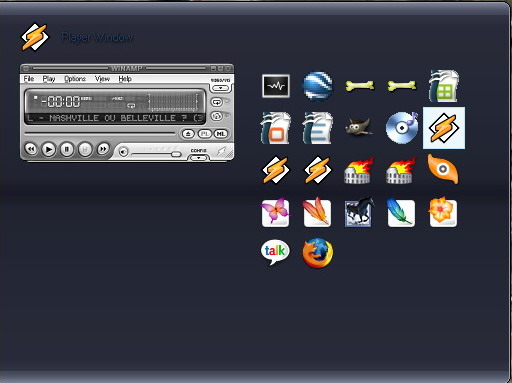Image resolution: width=512 pixels, height=383 pixels.
Task: Switch to the orange feather Adobe icon
Action: (317, 212)
